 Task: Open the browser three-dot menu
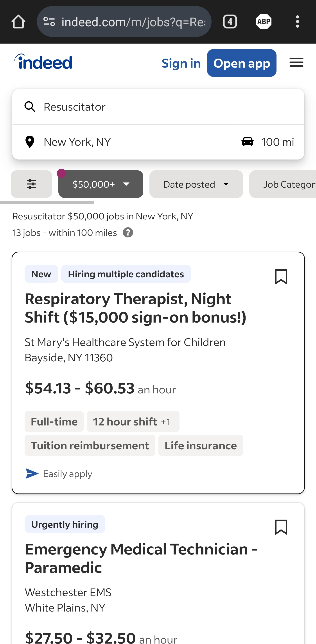[x=297, y=22]
